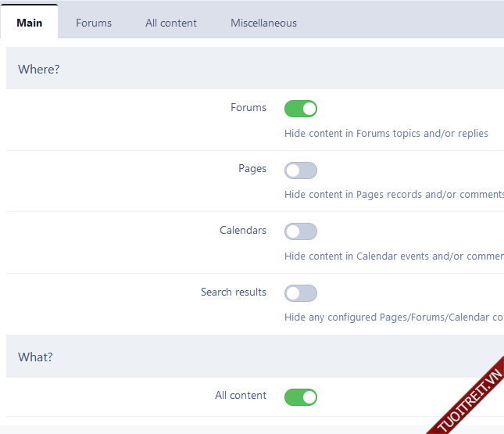
Task: Switch to the Main tab
Action: [30, 23]
